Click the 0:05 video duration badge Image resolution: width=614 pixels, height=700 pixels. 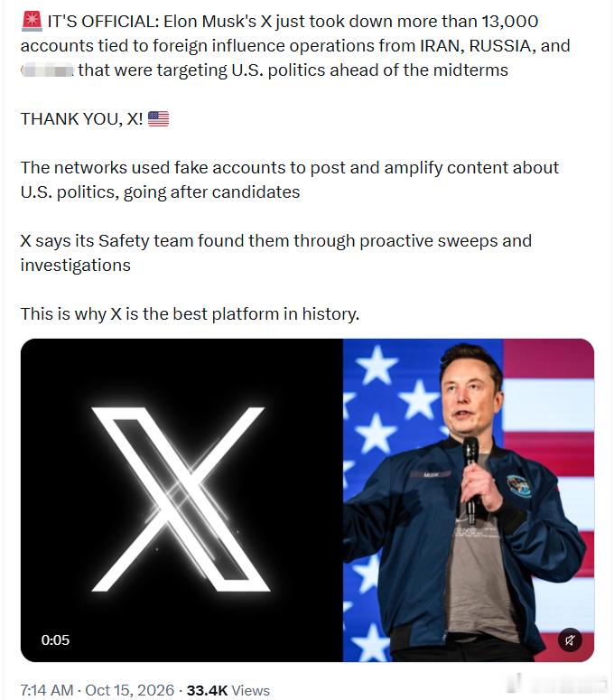pyautogui.click(x=55, y=639)
